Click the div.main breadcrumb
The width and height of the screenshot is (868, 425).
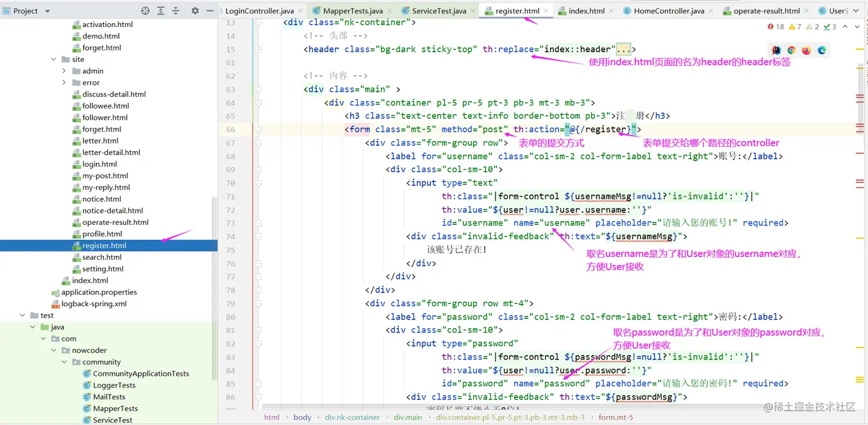408,417
